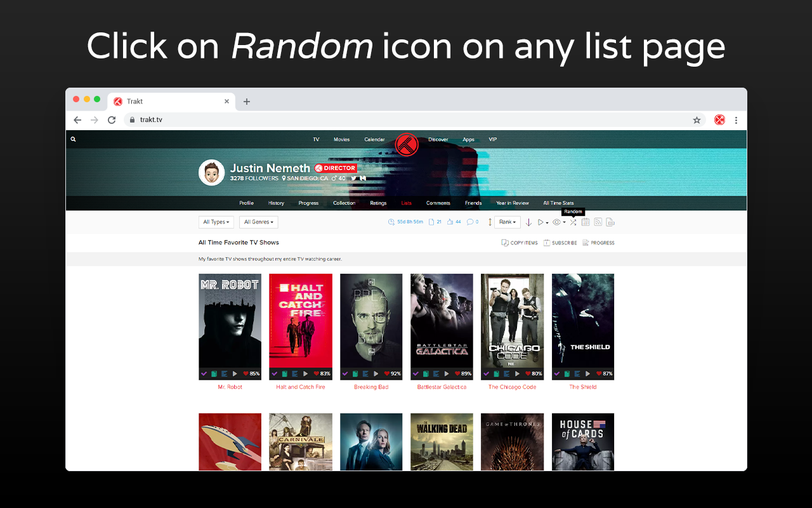Viewport: 812px width, 508px height.
Task: Switch to the Lists tab
Action: coord(407,203)
